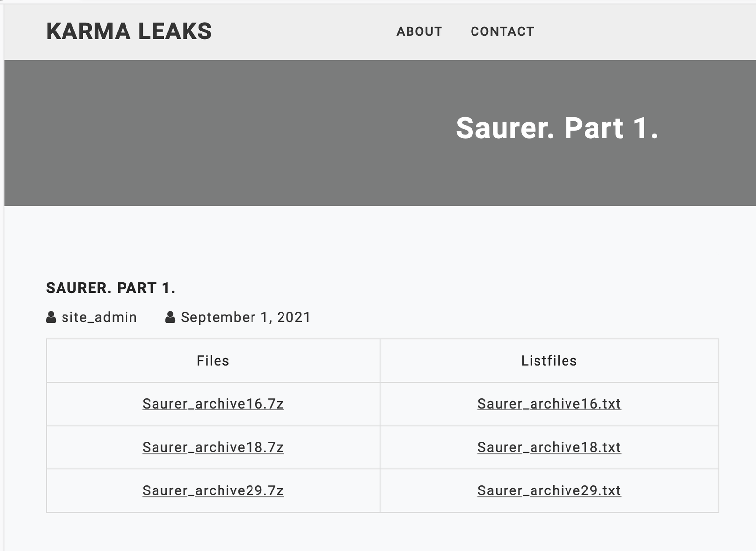This screenshot has height=551, width=756.
Task: Click the Listfiles column header
Action: 549,361
